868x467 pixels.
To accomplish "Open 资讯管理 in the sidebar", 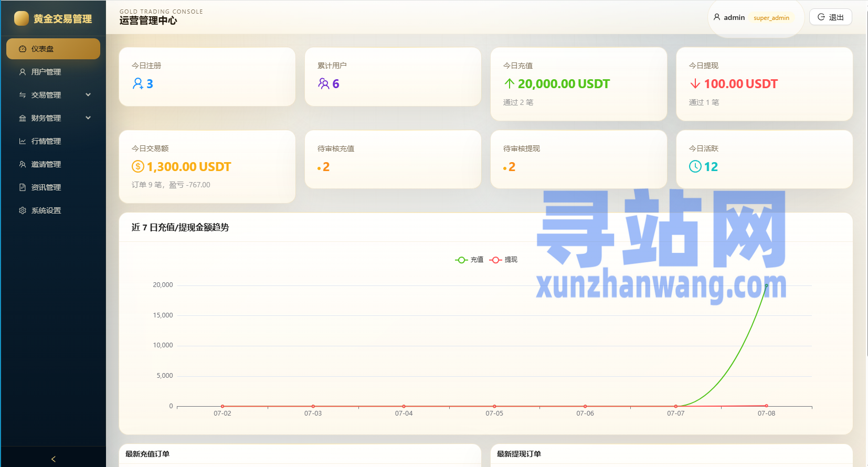I will (x=53, y=187).
